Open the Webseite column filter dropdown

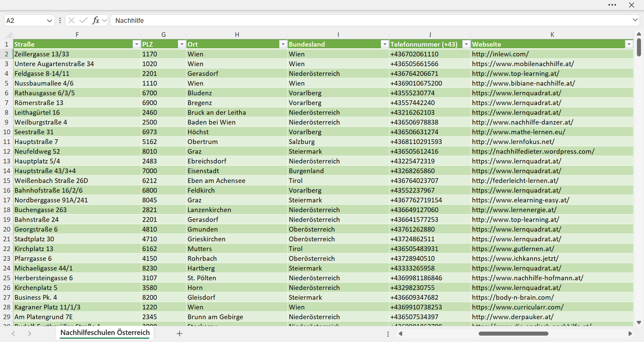pyautogui.click(x=629, y=44)
